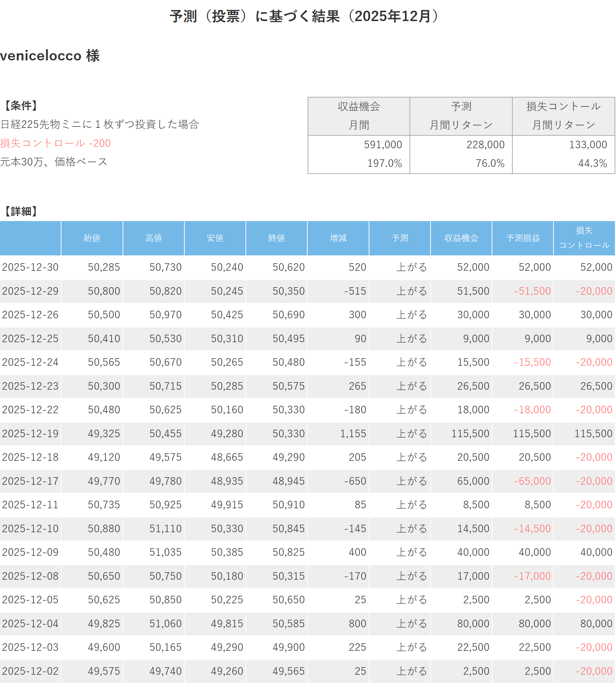Click the 始値 column header
This screenshot has height=684, width=616.
[x=92, y=238]
